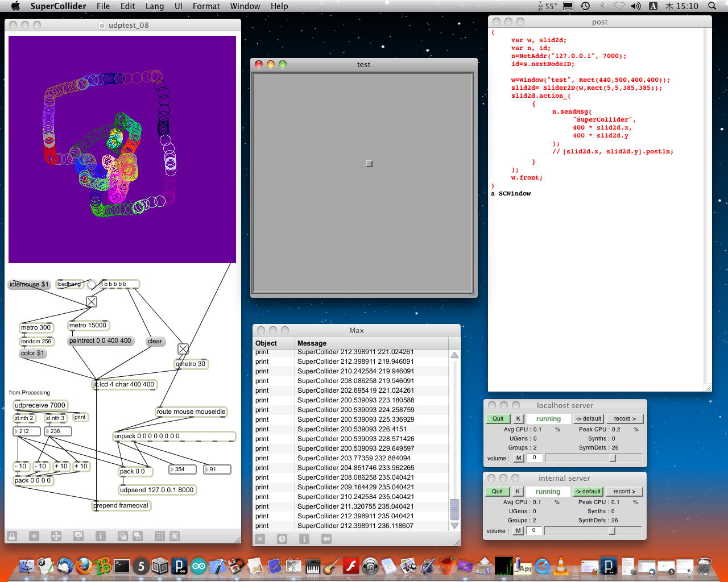728x582 pixels.
Task: Toggle the checkbox above qmetro 30
Action: click(183, 349)
